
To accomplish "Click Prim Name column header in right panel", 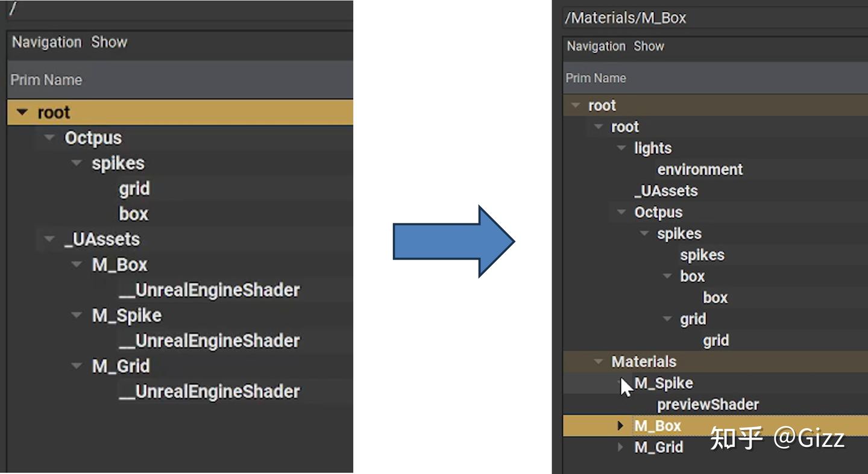I will pos(596,78).
